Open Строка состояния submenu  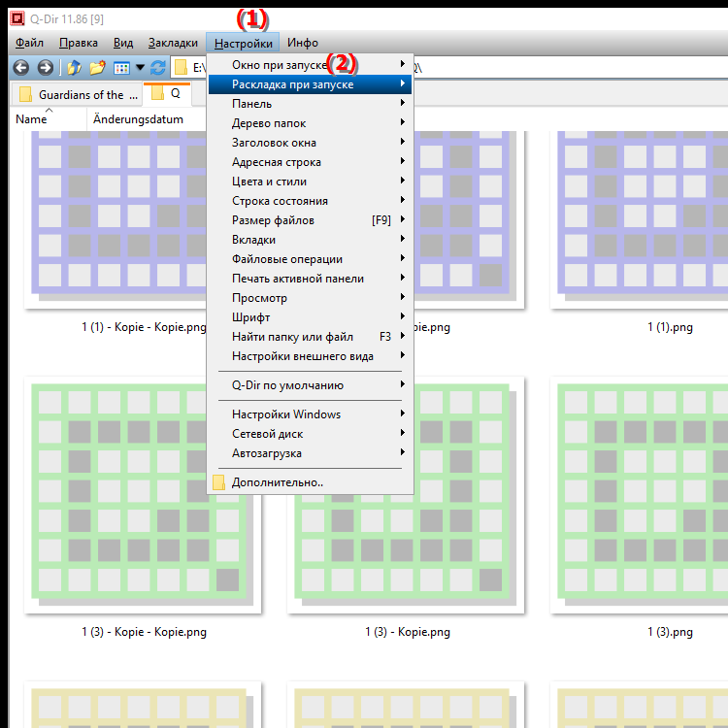[311, 201]
